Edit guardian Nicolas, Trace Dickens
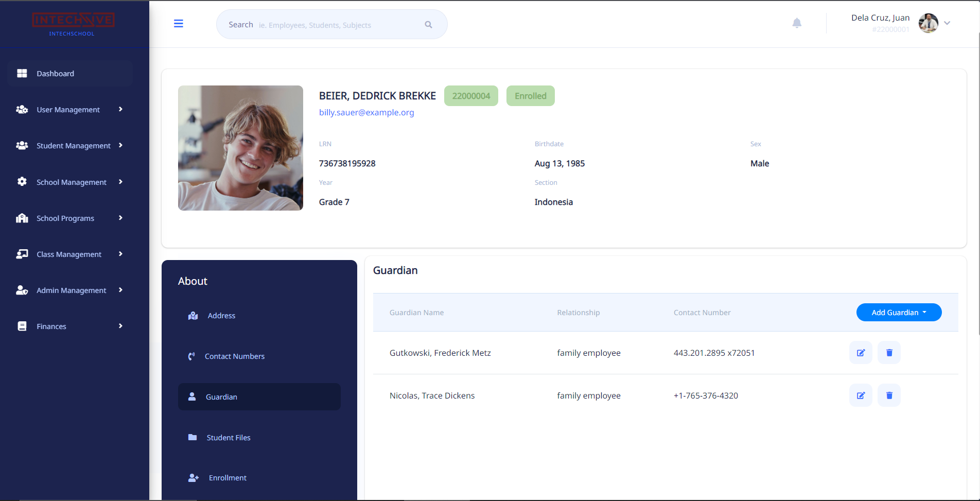Image resolution: width=980 pixels, height=501 pixels. (861, 395)
